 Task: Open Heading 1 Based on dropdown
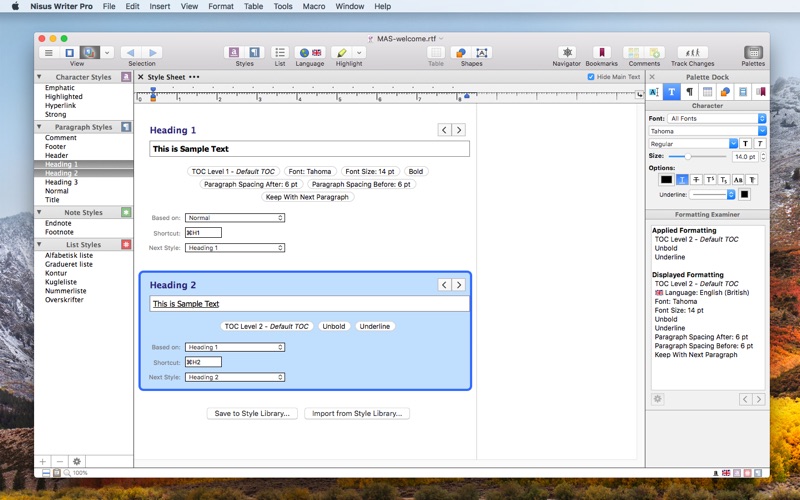click(235, 218)
